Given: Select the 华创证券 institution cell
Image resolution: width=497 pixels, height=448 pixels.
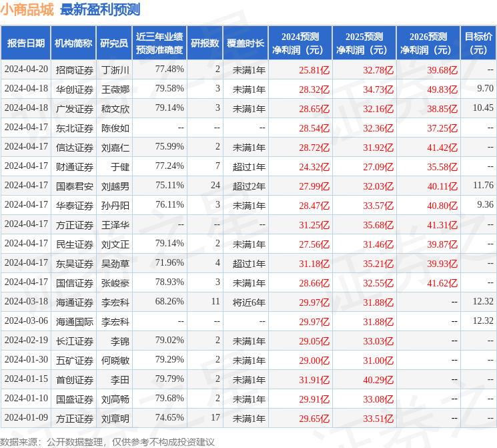Looking at the screenshot, I should tap(75, 89).
